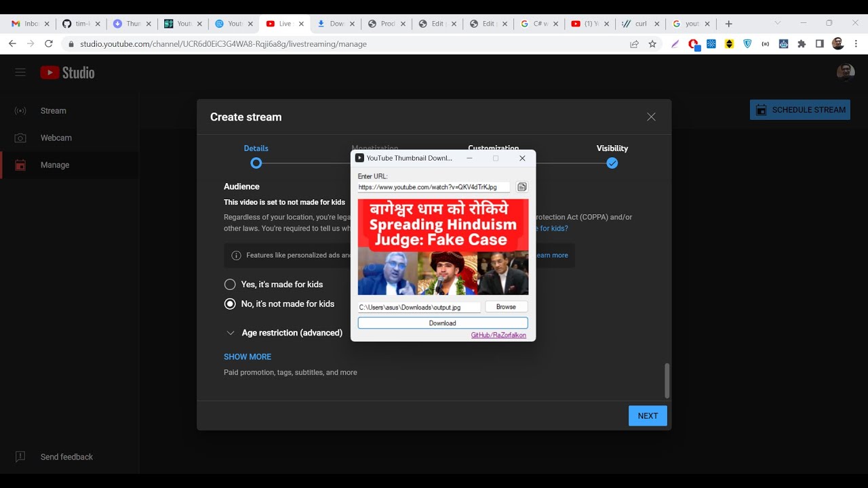Click the dialog's vertical scrollbar

667,380
